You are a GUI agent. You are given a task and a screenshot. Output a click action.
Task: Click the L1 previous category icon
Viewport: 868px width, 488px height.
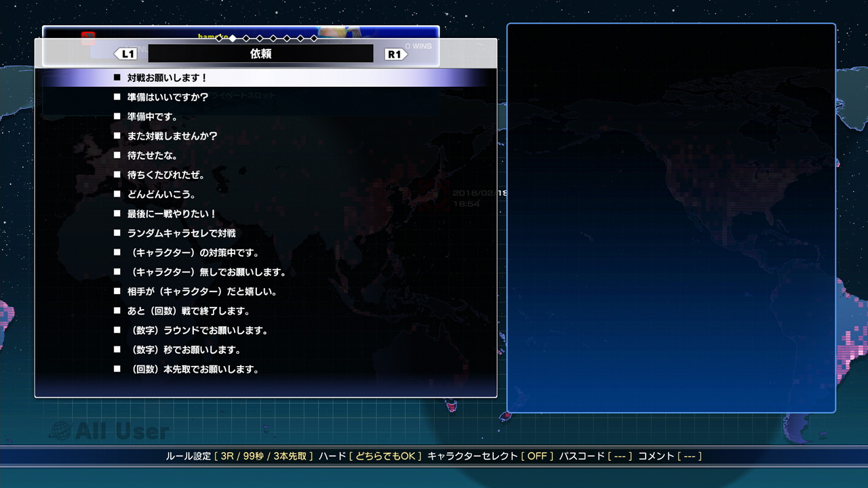(x=125, y=54)
